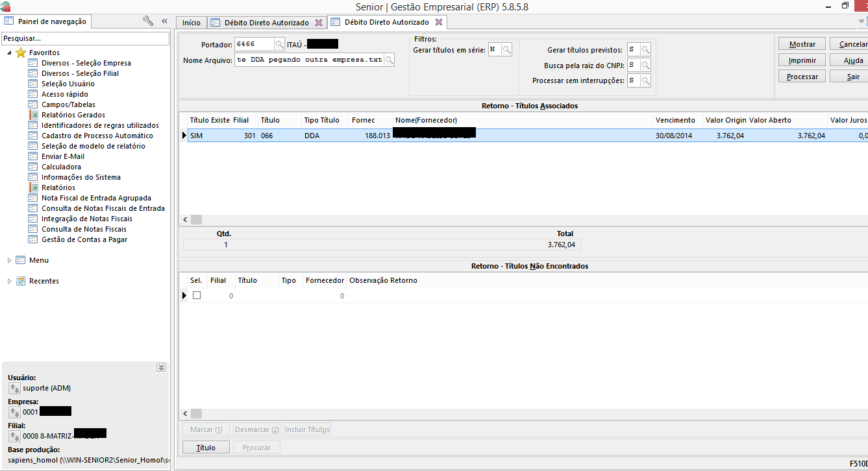This screenshot has height=471, width=868.
Task: Switch to the Início tab
Action: pos(191,23)
